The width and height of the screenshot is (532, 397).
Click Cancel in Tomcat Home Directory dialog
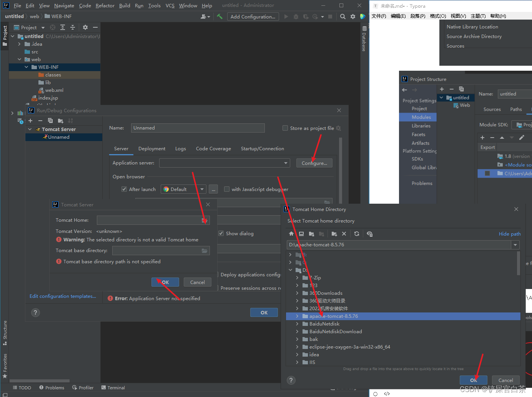tap(505, 380)
